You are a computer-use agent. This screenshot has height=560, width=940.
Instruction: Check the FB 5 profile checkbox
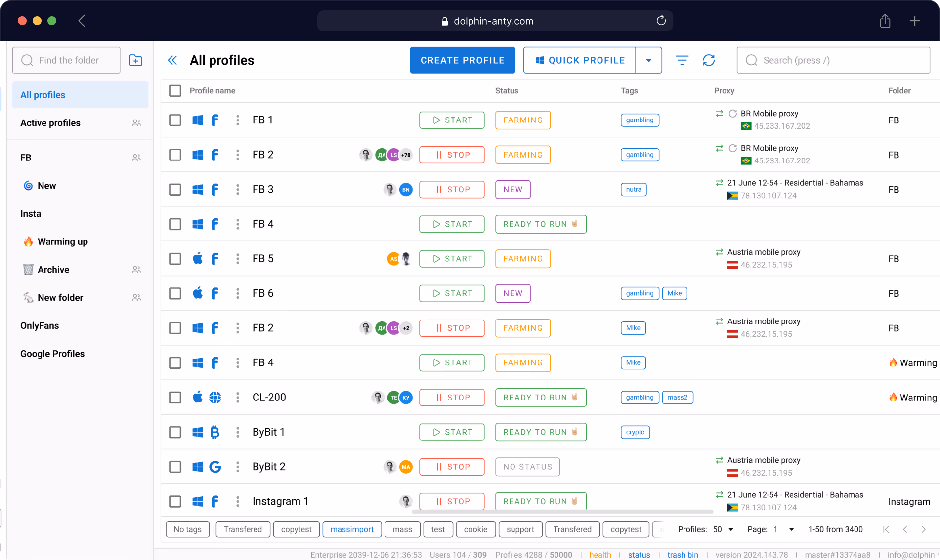click(175, 258)
